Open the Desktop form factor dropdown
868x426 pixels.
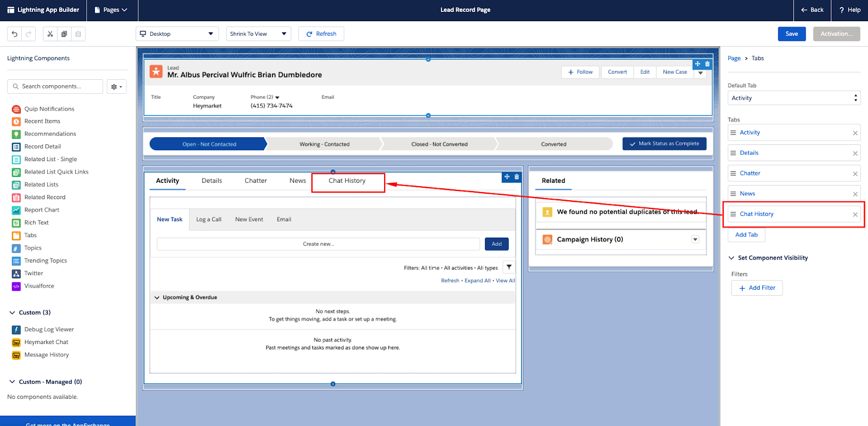click(x=177, y=34)
